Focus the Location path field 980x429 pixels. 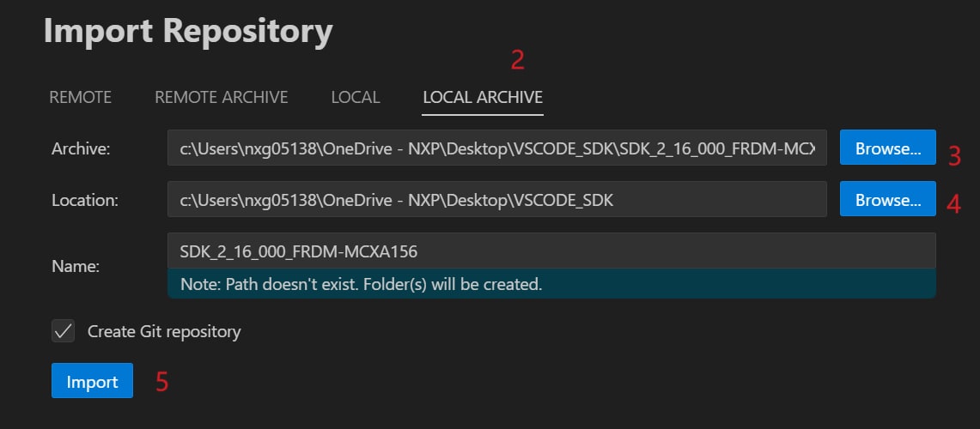pos(496,199)
